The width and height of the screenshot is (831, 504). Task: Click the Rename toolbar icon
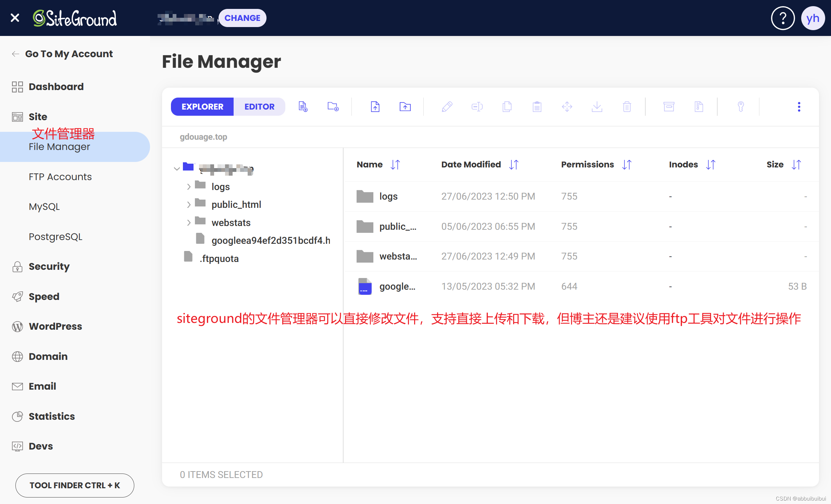(477, 107)
